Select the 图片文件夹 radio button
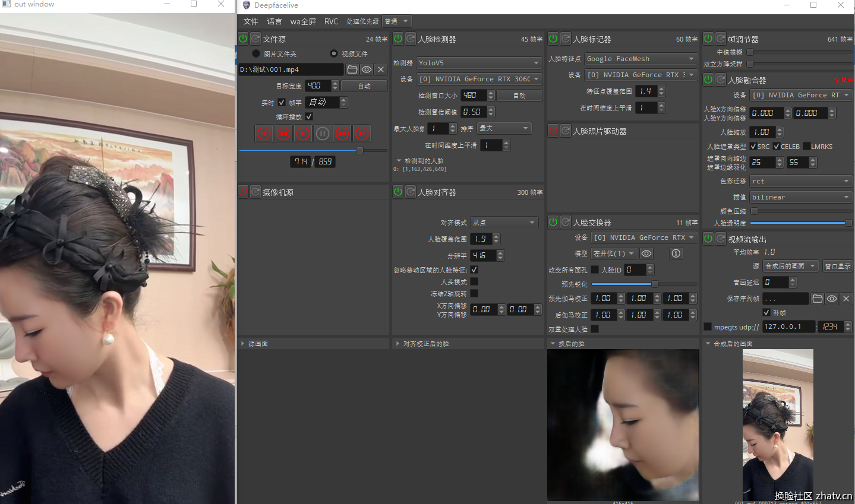Image resolution: width=855 pixels, height=504 pixels. coord(256,53)
